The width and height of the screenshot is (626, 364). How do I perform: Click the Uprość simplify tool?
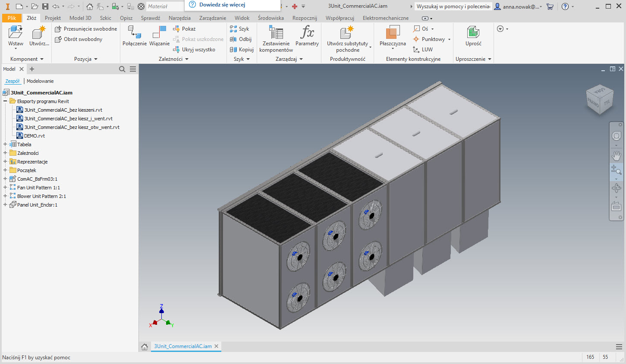coord(473,33)
